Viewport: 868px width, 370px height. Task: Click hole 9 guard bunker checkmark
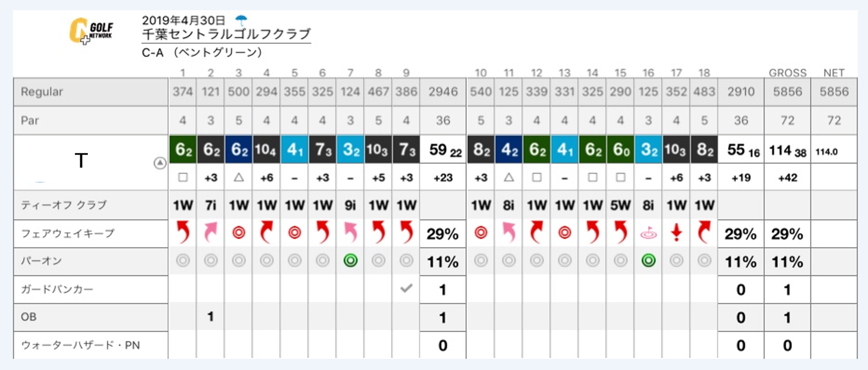coord(406,289)
